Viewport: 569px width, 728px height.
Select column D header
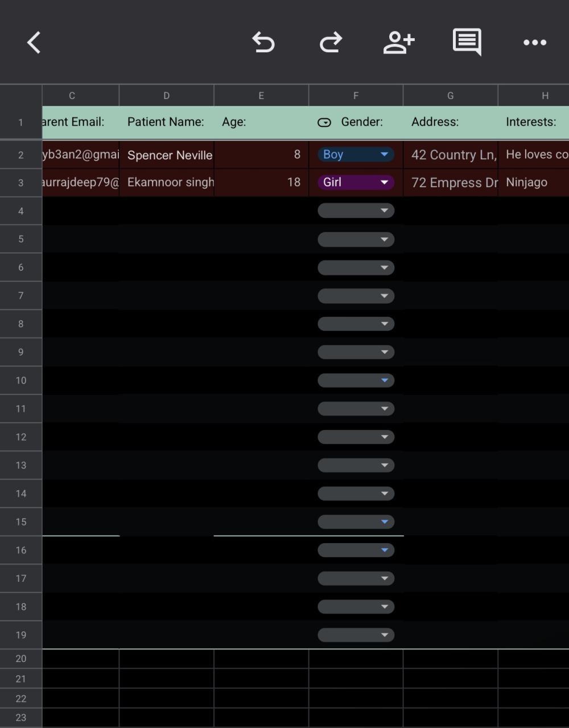click(167, 96)
